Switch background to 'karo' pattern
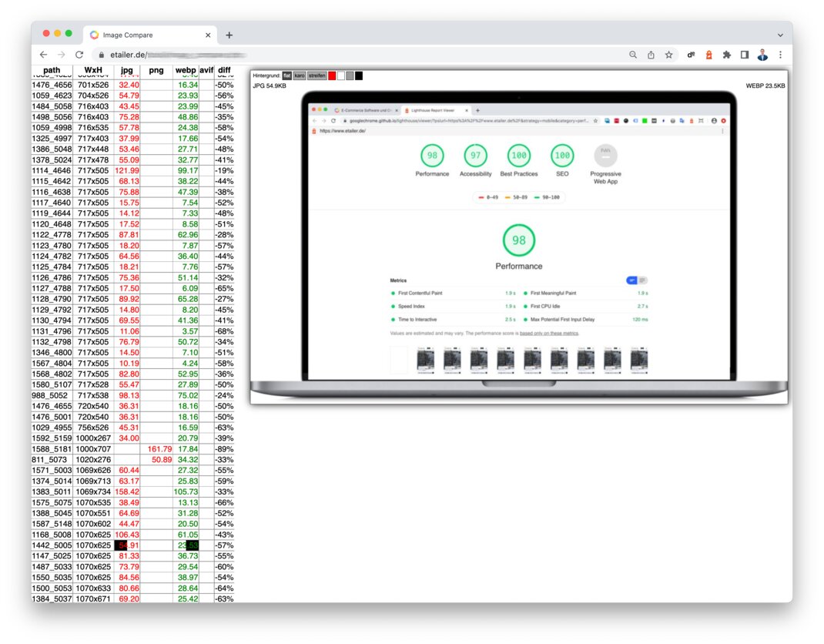 point(300,75)
